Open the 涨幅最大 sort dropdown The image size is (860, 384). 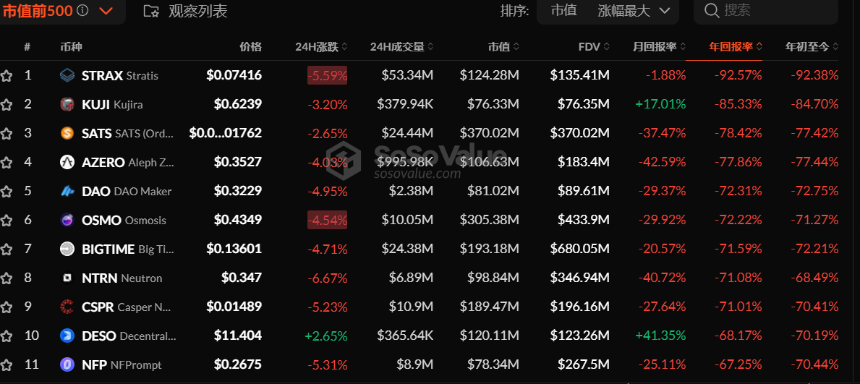tap(634, 11)
